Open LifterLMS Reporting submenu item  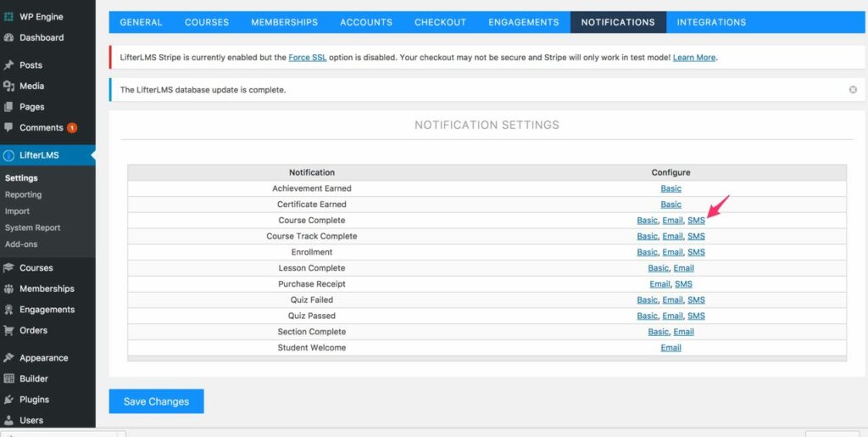tap(23, 195)
